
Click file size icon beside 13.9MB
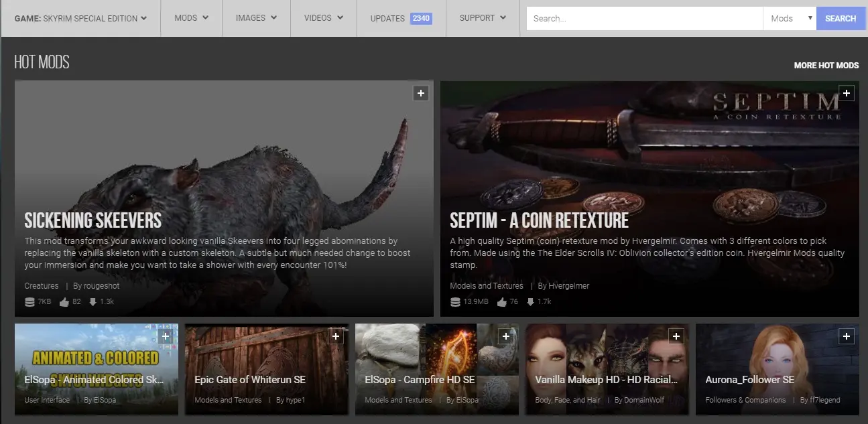pyautogui.click(x=456, y=302)
